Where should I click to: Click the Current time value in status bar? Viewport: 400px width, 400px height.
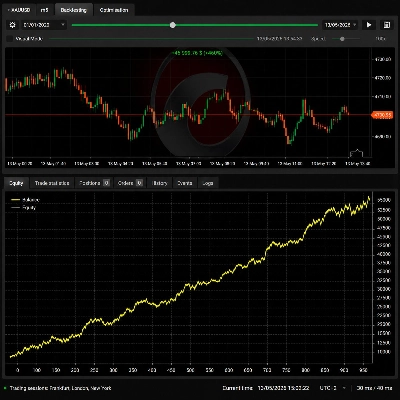(283, 388)
